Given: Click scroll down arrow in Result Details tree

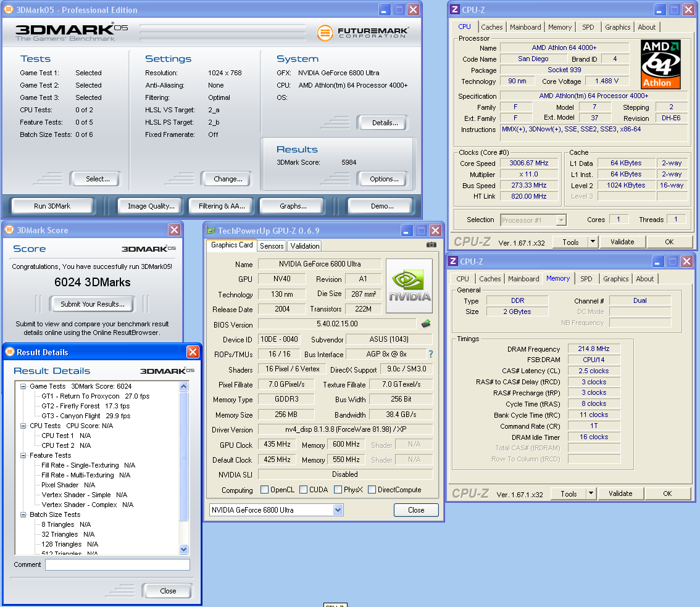Looking at the screenshot, I should pos(183,550).
